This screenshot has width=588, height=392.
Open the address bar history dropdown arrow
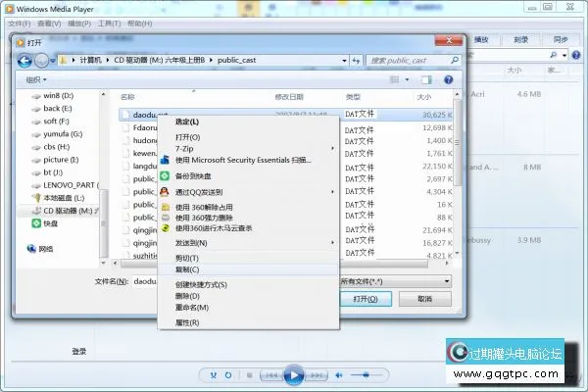[x=344, y=60]
